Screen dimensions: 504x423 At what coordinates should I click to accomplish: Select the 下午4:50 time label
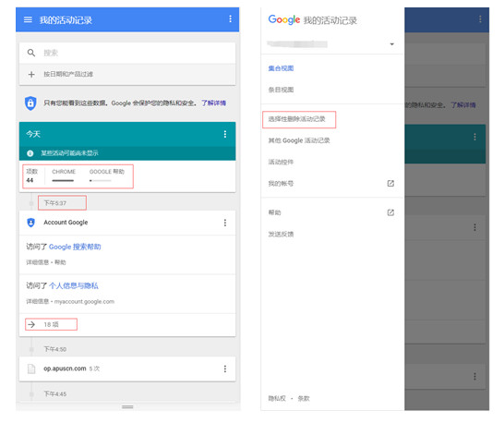tap(55, 349)
